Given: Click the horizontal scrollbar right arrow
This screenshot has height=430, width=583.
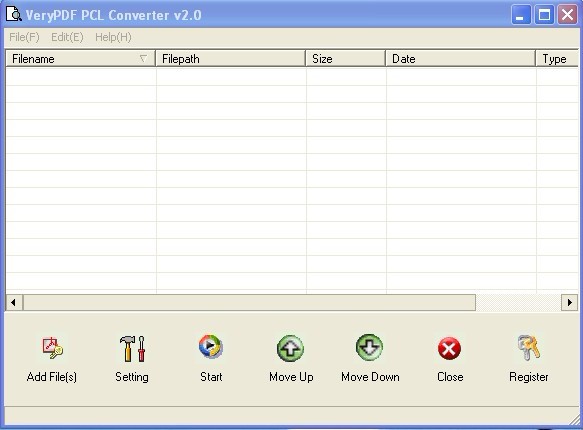Looking at the screenshot, I should pyautogui.click(x=569, y=303).
